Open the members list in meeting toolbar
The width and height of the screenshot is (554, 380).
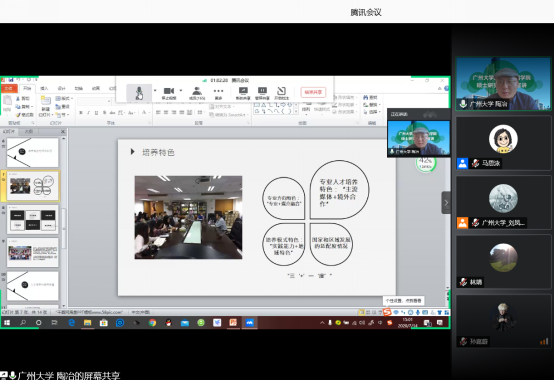point(197,93)
